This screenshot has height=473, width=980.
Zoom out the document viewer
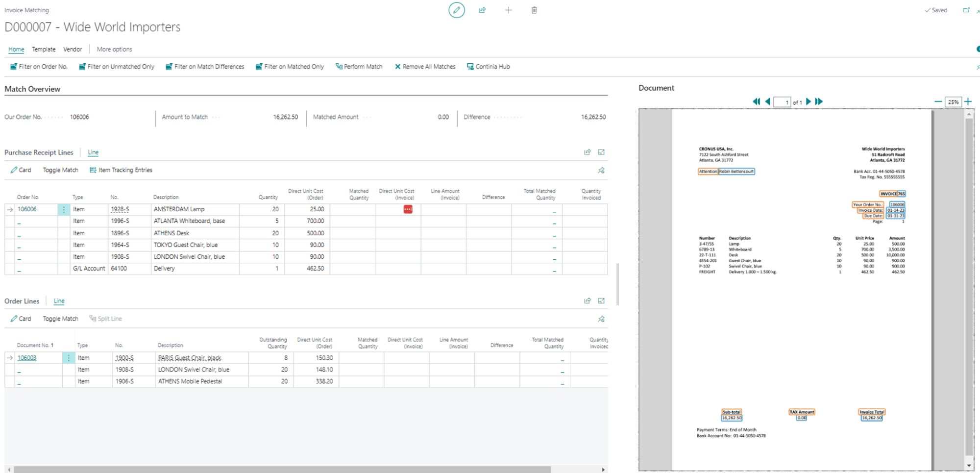pos(938,101)
